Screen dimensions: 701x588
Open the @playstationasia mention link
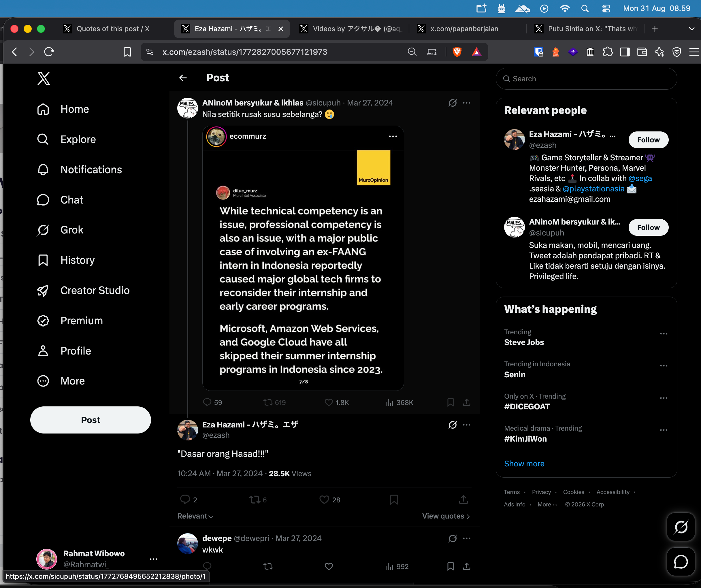pyautogui.click(x=593, y=189)
